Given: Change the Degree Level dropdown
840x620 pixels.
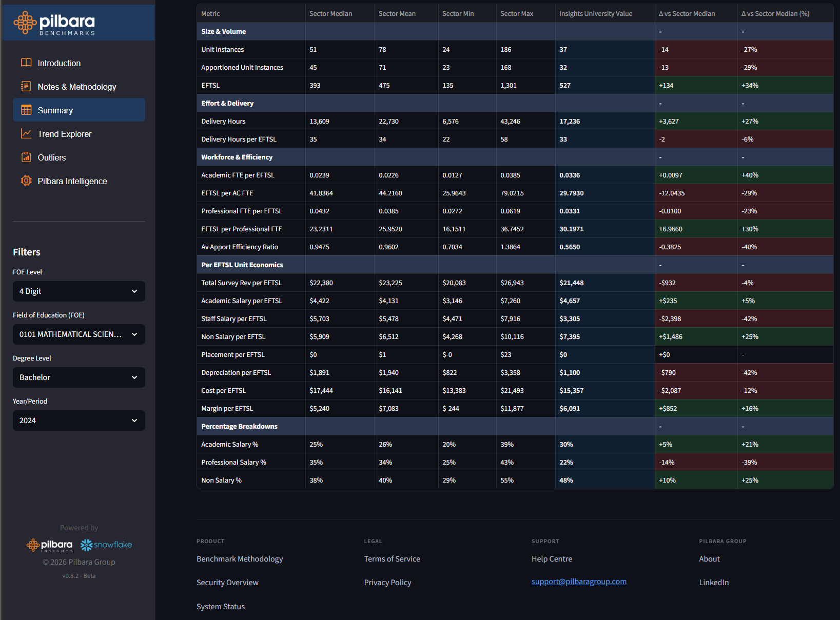Looking at the screenshot, I should 79,377.
